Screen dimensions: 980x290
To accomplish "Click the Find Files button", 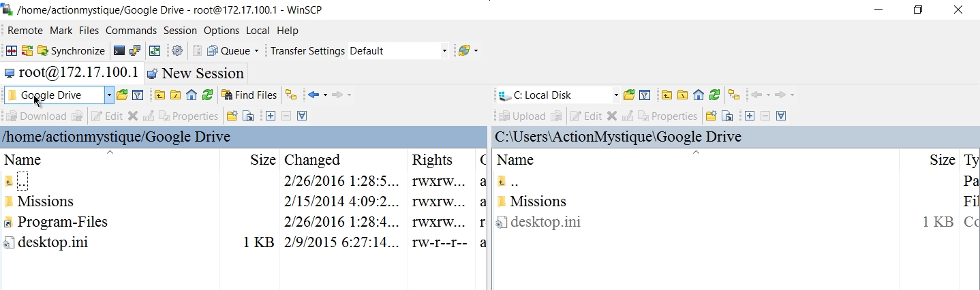I will coord(249,95).
